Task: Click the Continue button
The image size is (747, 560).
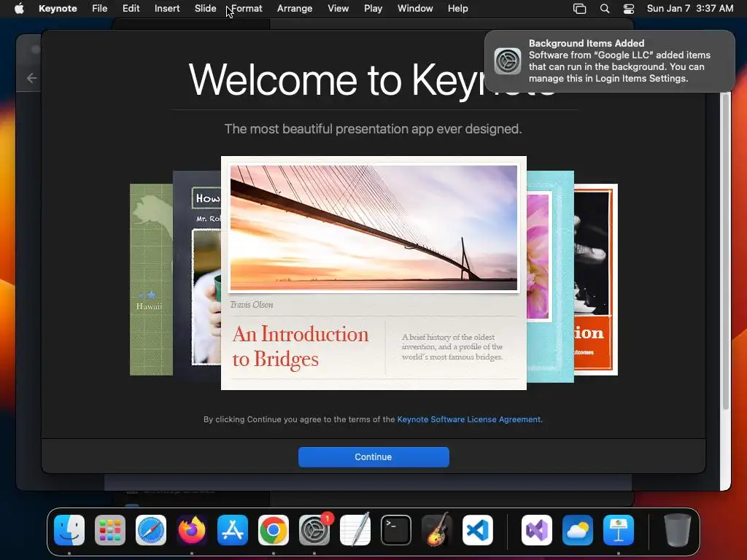Action: [373, 456]
